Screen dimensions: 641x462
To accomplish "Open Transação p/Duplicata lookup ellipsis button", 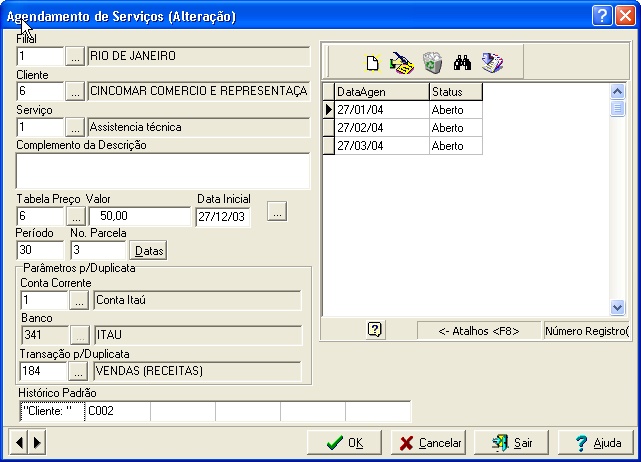I will (78, 371).
